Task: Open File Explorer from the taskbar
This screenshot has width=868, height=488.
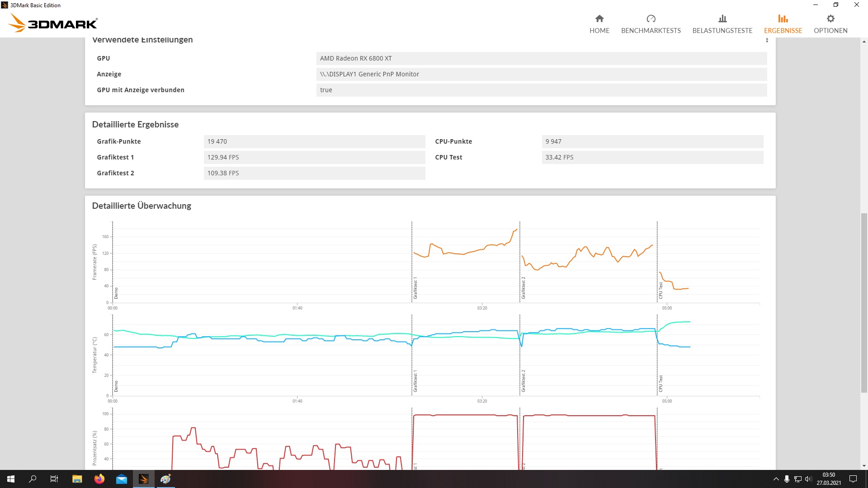Action: pos(77,479)
